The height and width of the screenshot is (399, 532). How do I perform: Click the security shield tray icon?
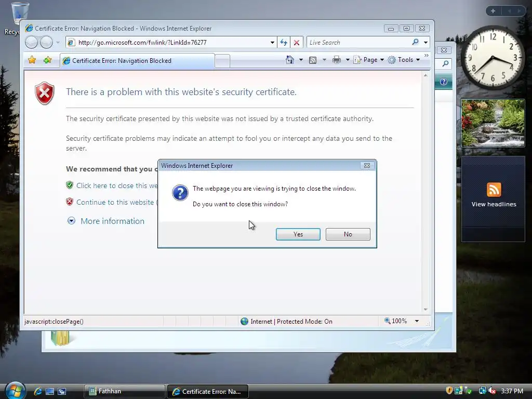(x=449, y=391)
